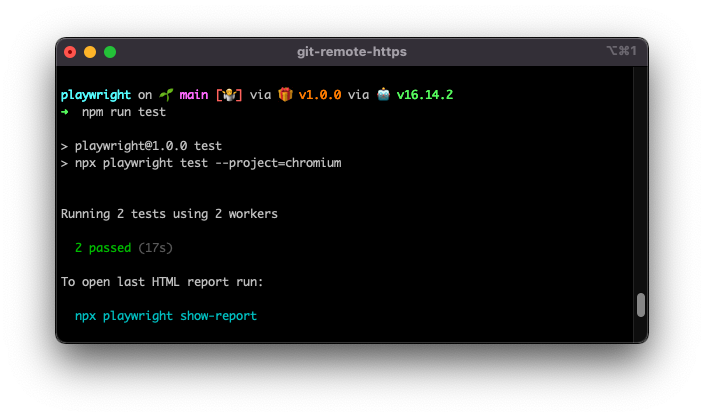Click 'Running 2 tests using 2 workers'
The image size is (704, 417).
(x=169, y=214)
